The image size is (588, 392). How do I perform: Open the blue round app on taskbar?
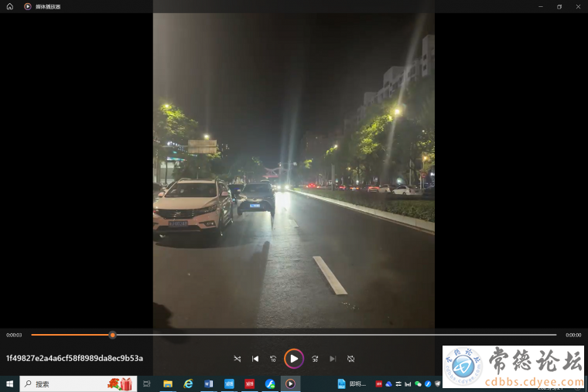(269, 383)
